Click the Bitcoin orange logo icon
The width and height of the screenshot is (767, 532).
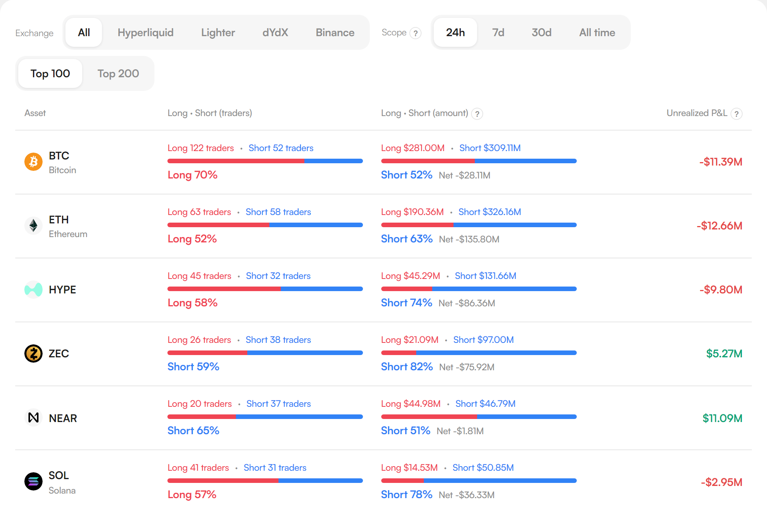click(x=33, y=162)
